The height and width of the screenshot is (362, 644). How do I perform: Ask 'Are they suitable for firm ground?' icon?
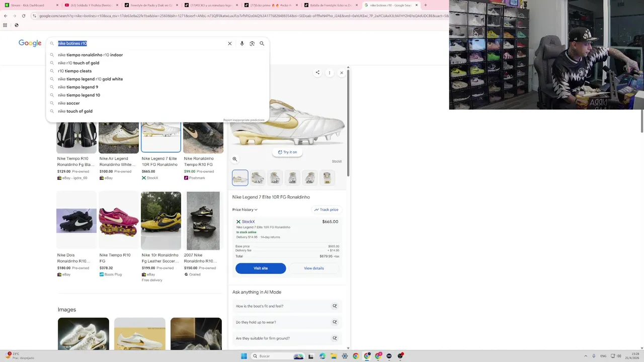(x=335, y=338)
